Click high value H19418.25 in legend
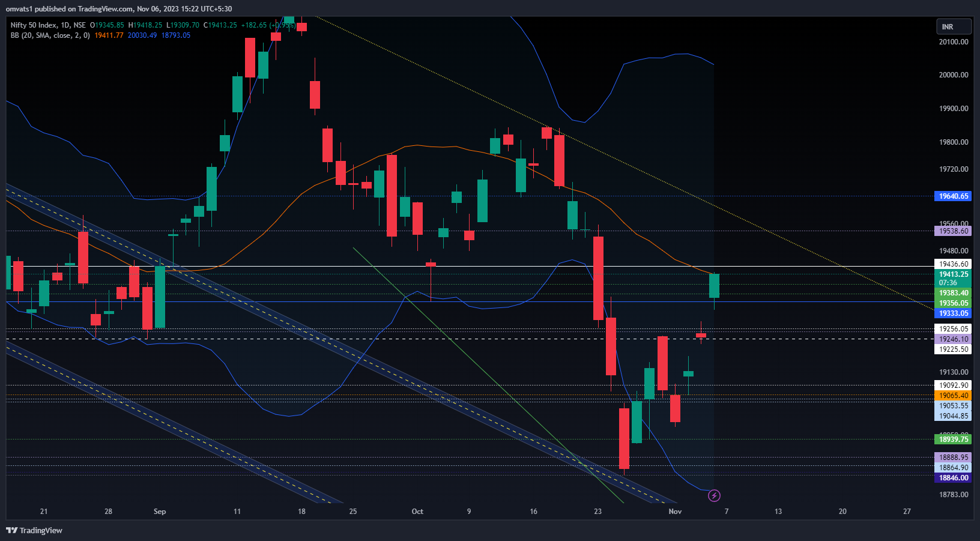 tap(145, 25)
